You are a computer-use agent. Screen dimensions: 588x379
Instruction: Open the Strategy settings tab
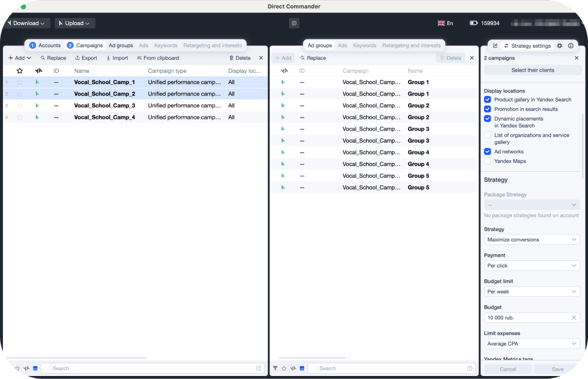pos(528,46)
